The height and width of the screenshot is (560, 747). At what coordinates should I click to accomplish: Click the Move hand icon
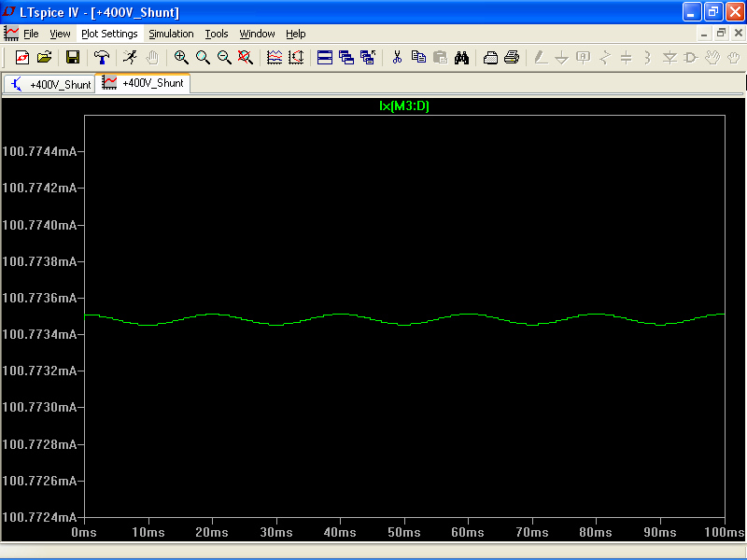(x=712, y=58)
